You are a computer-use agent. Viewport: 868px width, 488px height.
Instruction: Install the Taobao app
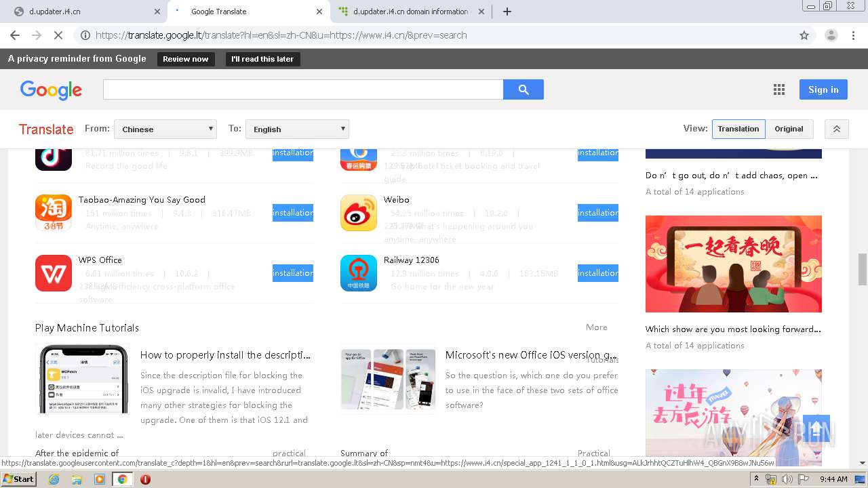coord(293,213)
